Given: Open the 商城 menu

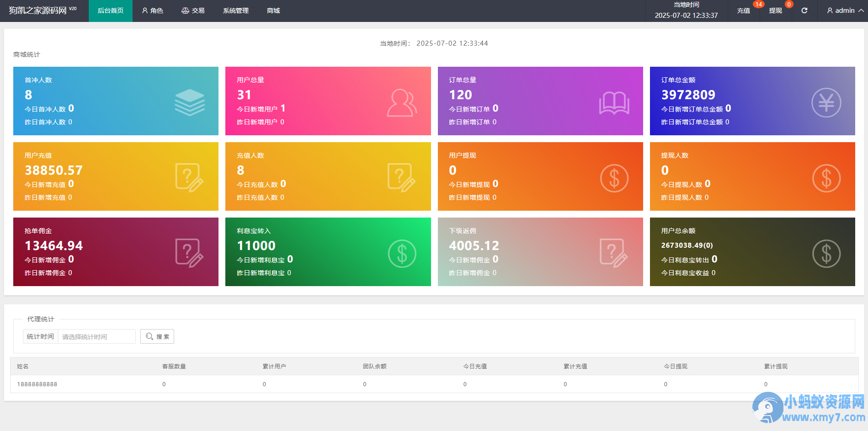Looking at the screenshot, I should [x=273, y=11].
